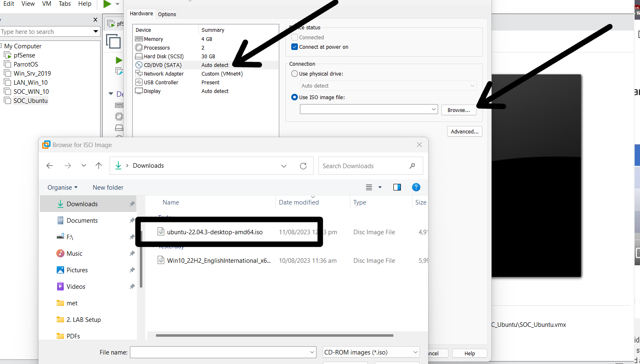The width and height of the screenshot is (640, 364).
Task: Select pfSense VM in library
Action: pos(24,55)
